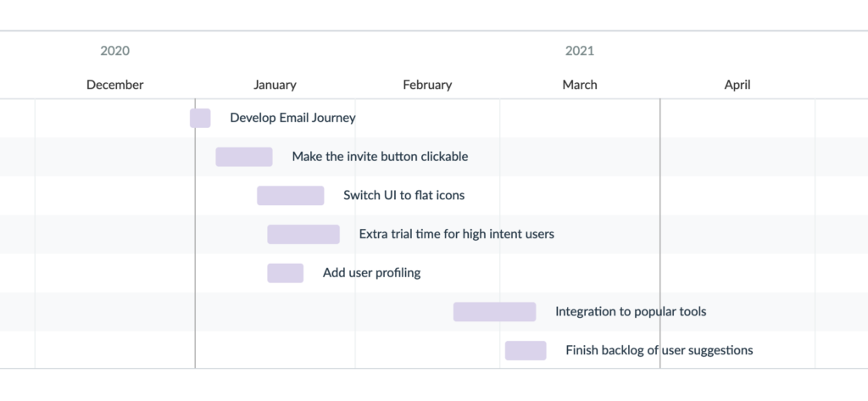
Task: Select the Finish backlog of user suggestions bar
Action: (526, 351)
